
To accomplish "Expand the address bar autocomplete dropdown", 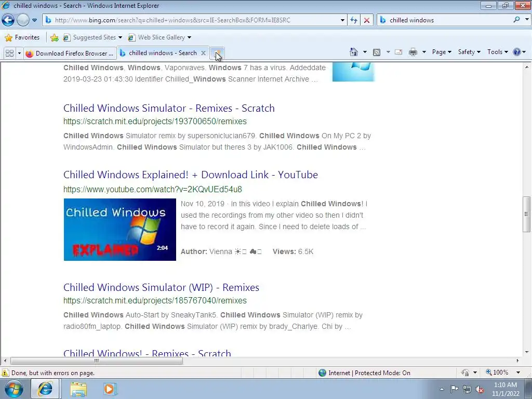I will pos(342,20).
